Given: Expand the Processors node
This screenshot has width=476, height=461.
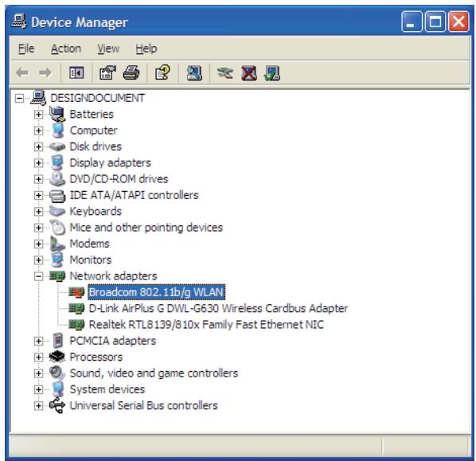Looking at the screenshot, I should tap(38, 357).
